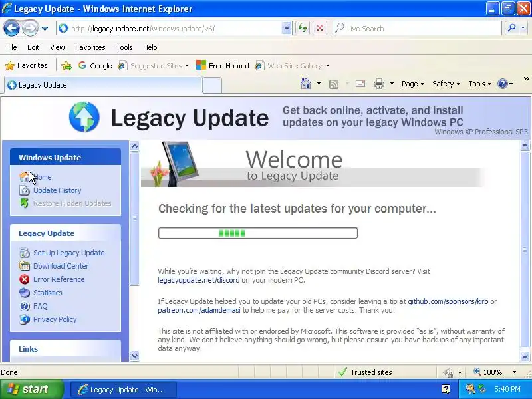Stop loading with the red X button

coord(320,29)
